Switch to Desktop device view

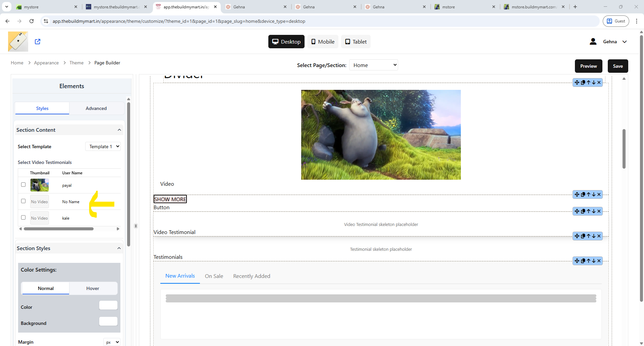(x=286, y=42)
